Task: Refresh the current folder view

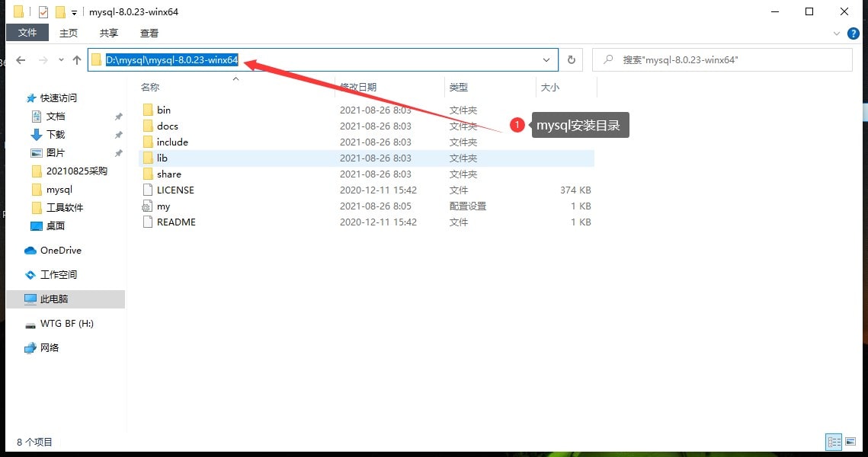Action: pyautogui.click(x=572, y=59)
